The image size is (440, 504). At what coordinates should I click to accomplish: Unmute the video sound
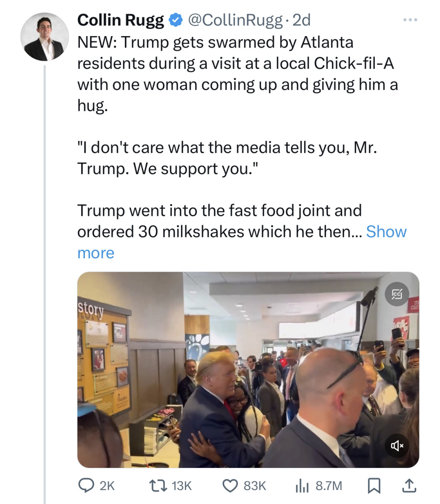point(397,446)
